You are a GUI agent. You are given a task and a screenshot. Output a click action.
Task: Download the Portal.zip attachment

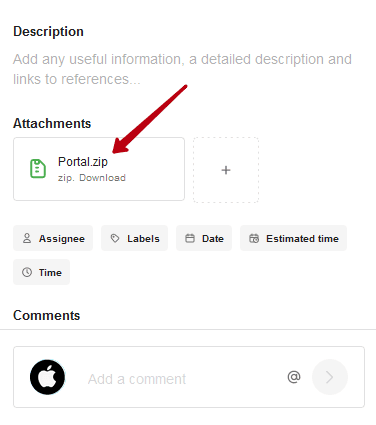coord(102,178)
